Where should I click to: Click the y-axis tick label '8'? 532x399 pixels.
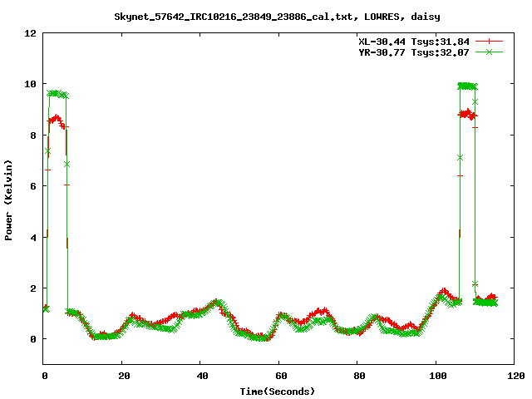(x=33, y=135)
